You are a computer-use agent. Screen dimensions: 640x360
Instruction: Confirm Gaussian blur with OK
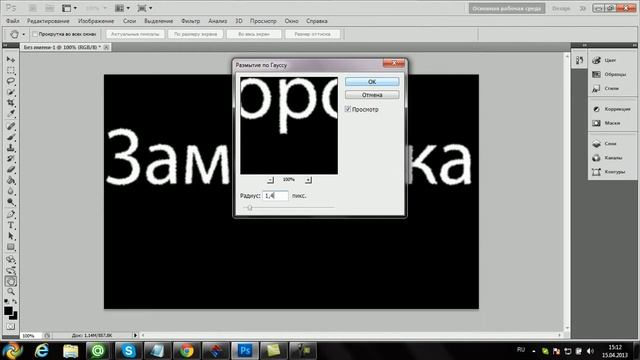(x=372, y=82)
